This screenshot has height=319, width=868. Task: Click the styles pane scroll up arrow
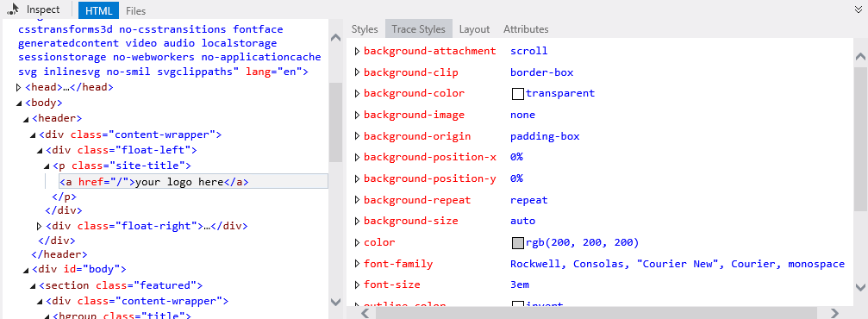point(861,56)
